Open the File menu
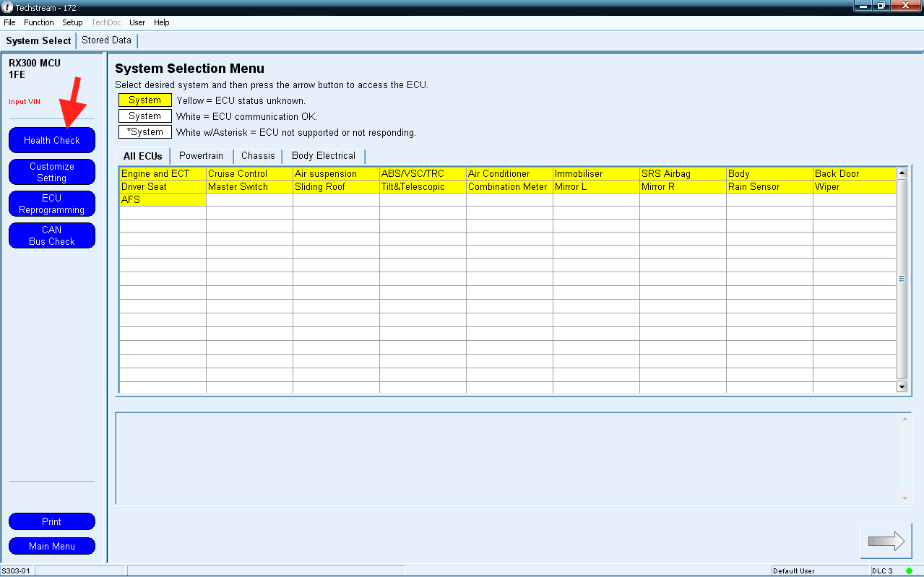The image size is (924, 577). pos(9,22)
